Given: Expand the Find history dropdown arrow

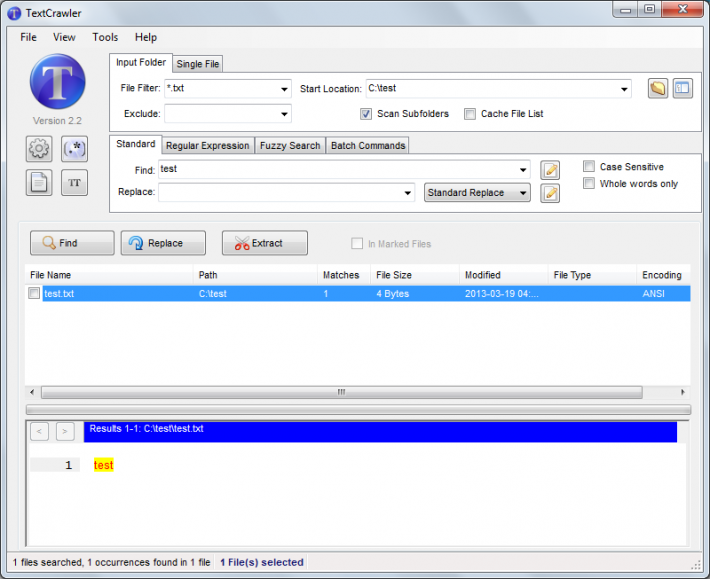Looking at the screenshot, I should coord(523,170).
